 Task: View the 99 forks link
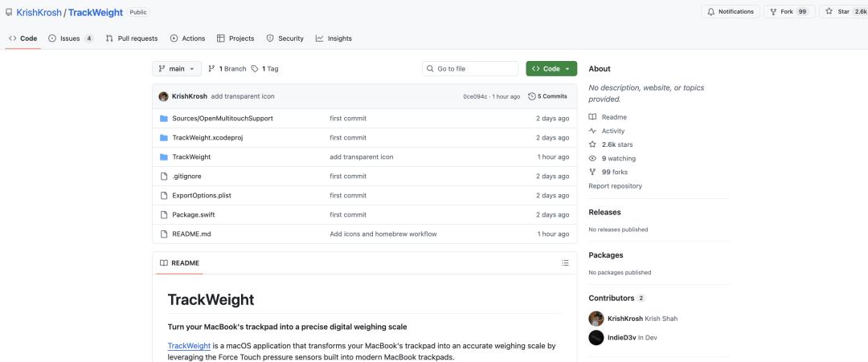coord(608,172)
